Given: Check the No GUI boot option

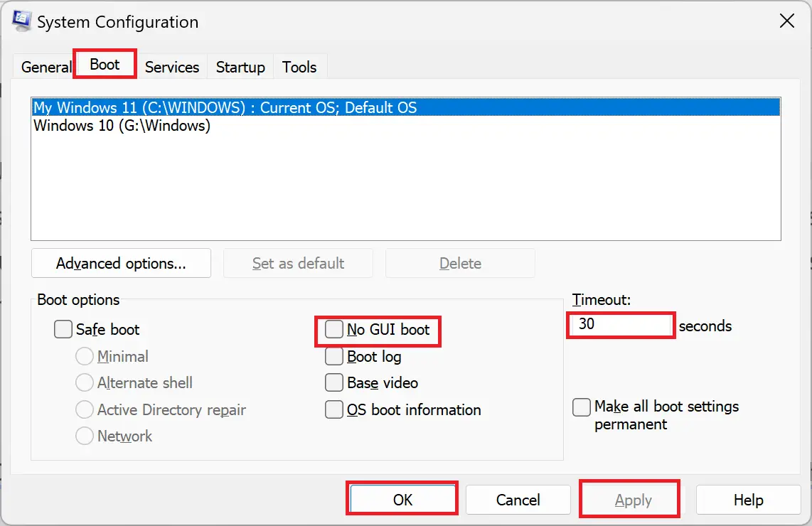Looking at the screenshot, I should (x=333, y=330).
